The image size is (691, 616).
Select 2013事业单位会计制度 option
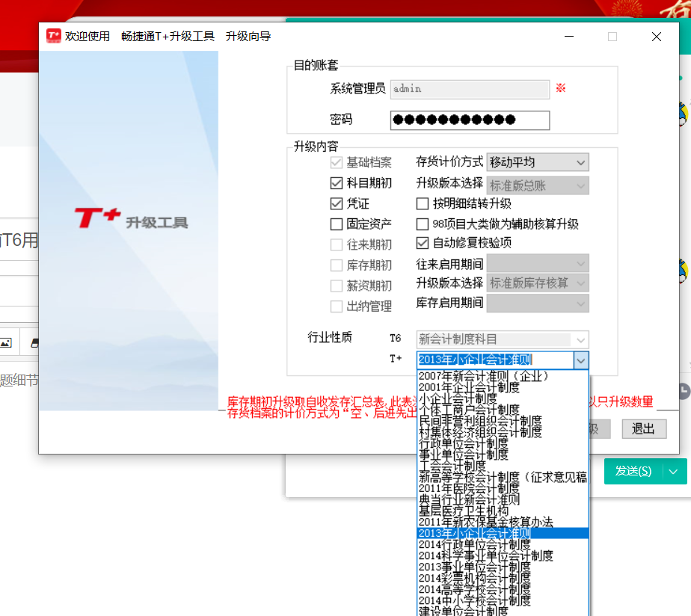(503, 567)
